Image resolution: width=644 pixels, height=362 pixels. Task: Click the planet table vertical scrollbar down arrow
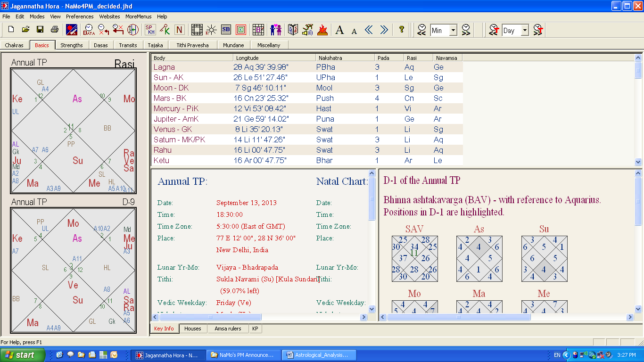click(x=638, y=162)
